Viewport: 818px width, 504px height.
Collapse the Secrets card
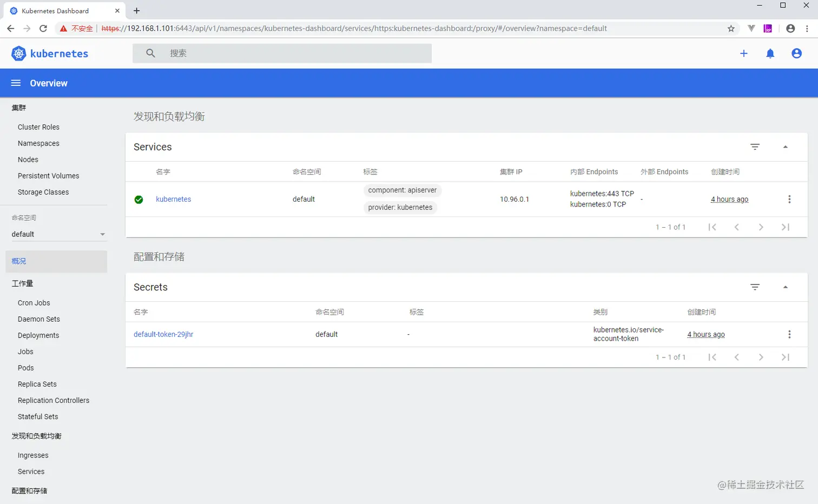tap(786, 287)
